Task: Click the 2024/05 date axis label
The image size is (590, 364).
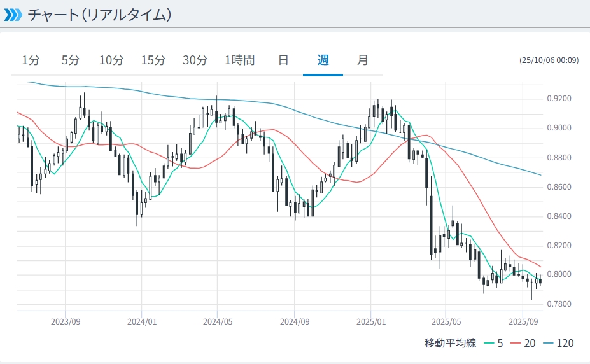Action: (x=216, y=321)
